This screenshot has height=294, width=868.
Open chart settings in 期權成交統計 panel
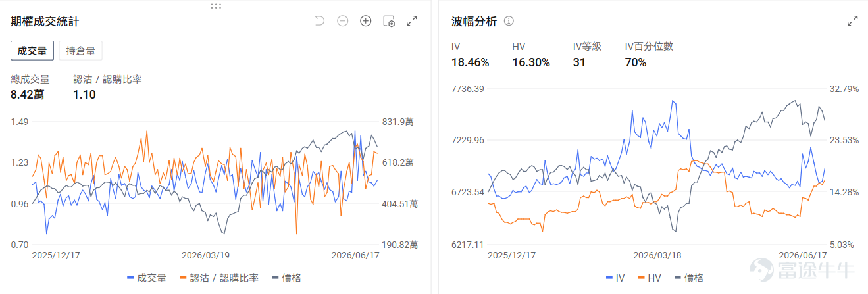[389, 21]
